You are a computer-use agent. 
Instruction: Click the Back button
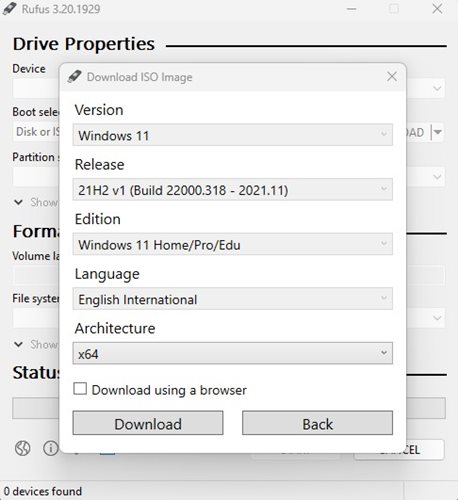pos(317,423)
